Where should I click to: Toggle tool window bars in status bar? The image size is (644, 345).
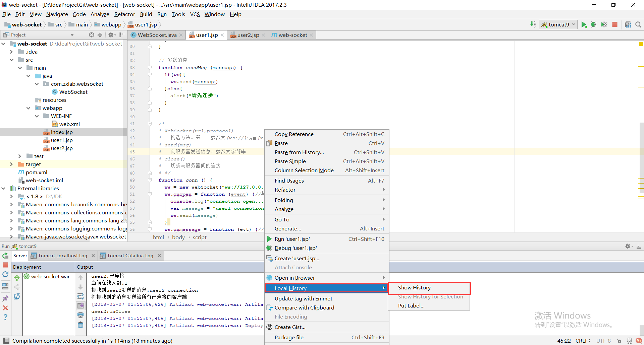(x=6, y=341)
